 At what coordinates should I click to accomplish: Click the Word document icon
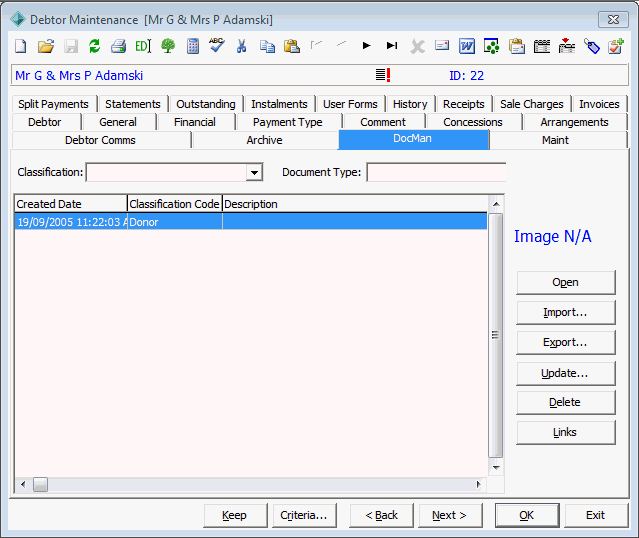click(x=467, y=46)
